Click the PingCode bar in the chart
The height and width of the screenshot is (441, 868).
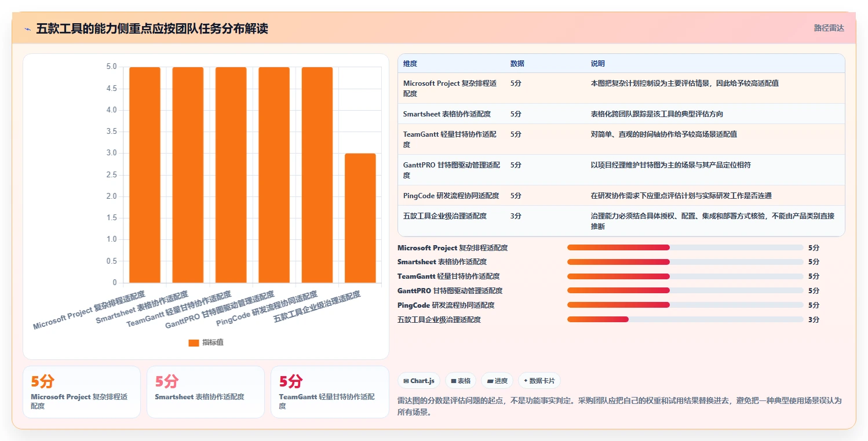pyautogui.click(x=317, y=175)
